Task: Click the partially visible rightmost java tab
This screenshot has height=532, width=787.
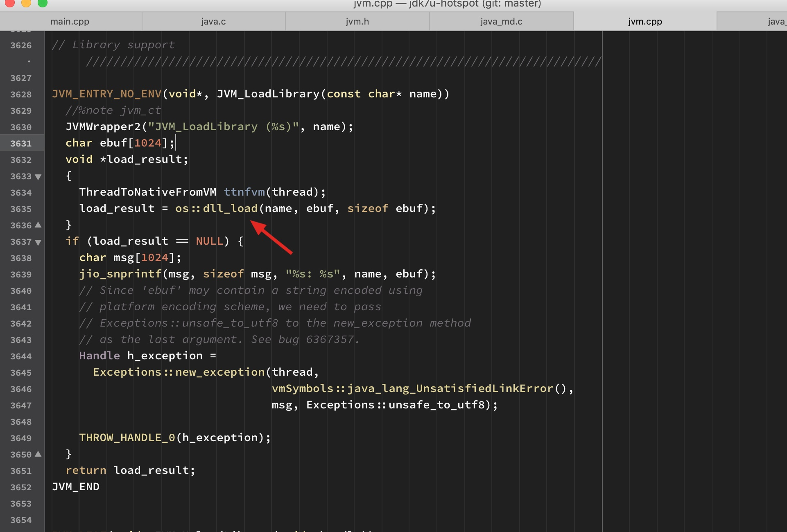Action: point(776,21)
